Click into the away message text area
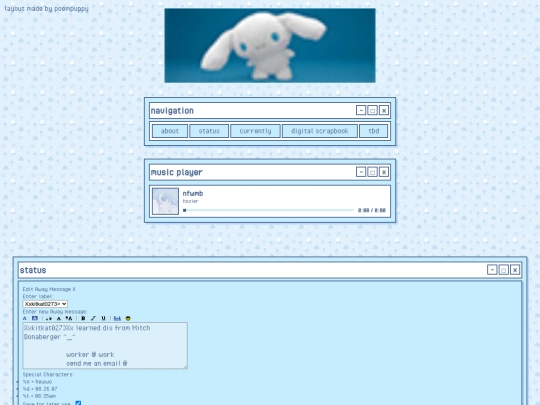Screen dimensions: 540x405 [x=105, y=345]
